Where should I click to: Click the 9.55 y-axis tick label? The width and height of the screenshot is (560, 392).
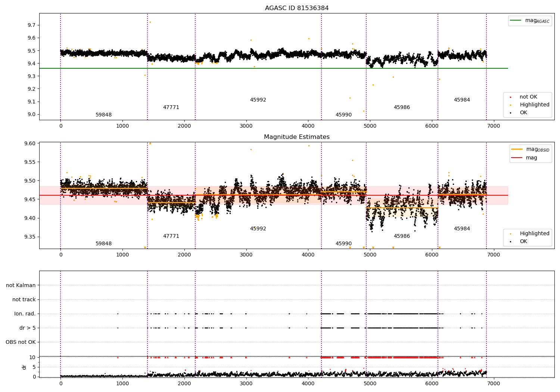30,162
